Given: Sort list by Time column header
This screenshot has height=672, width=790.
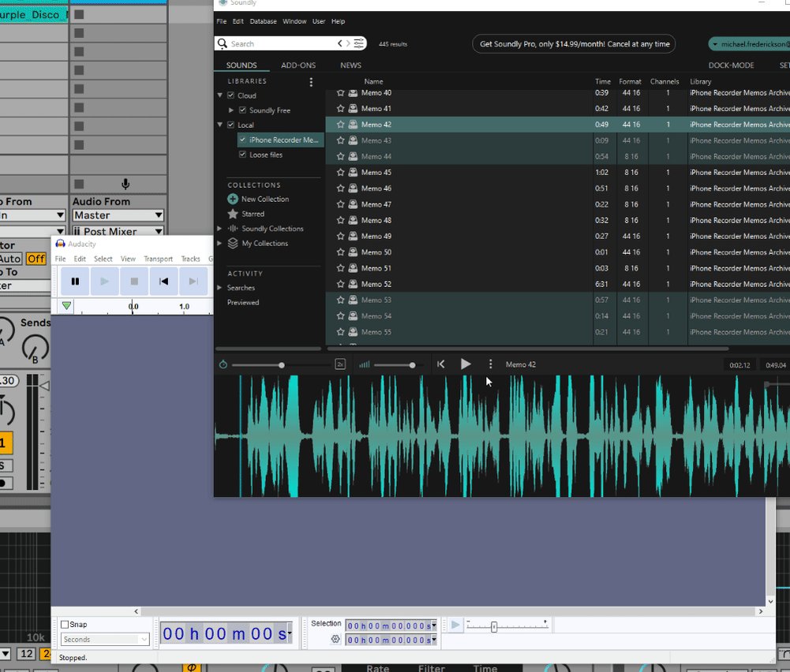Looking at the screenshot, I should [603, 81].
